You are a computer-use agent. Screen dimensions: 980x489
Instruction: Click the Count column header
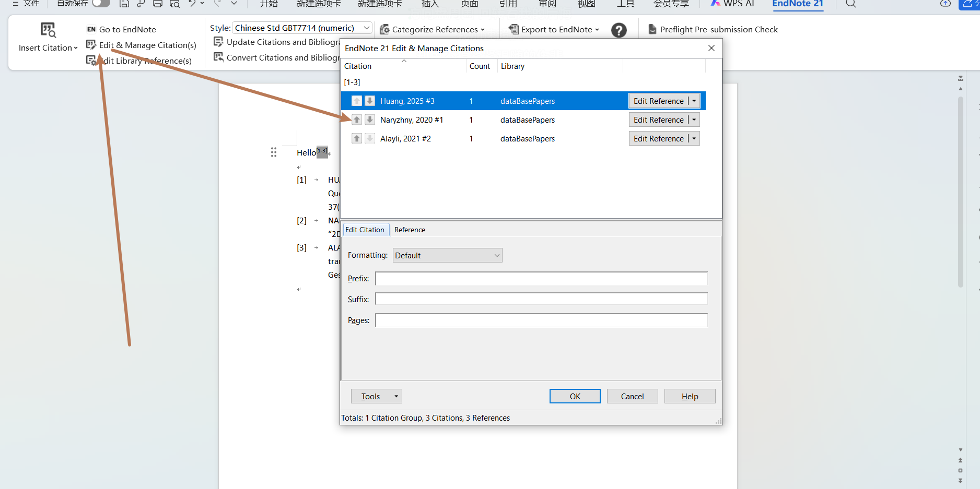[x=482, y=66]
